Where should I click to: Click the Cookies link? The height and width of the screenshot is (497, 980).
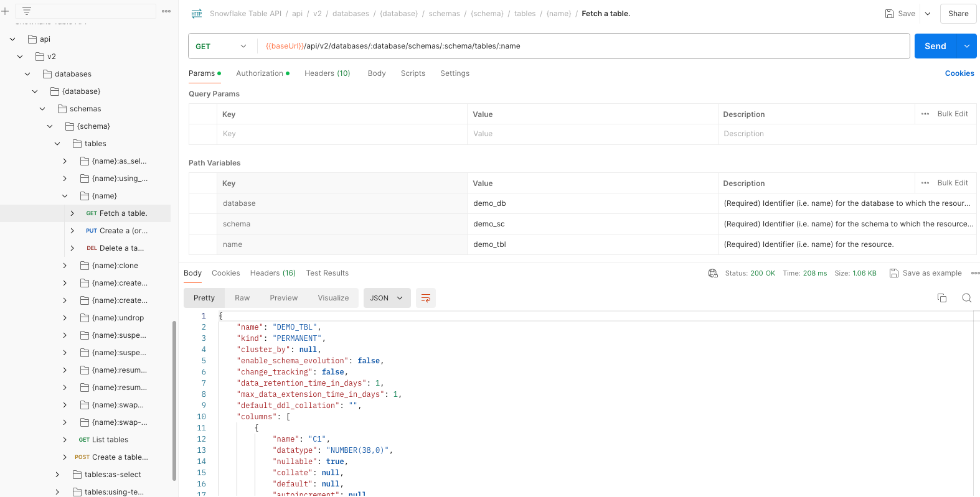[959, 73]
